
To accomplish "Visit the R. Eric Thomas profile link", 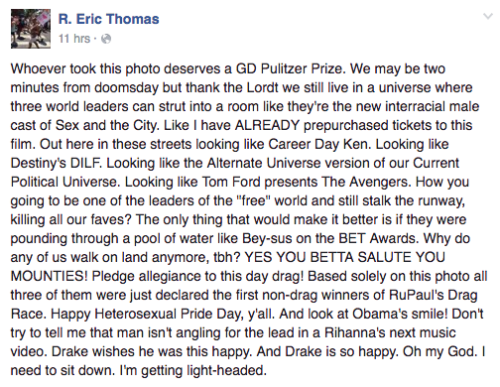I will (x=109, y=19).
